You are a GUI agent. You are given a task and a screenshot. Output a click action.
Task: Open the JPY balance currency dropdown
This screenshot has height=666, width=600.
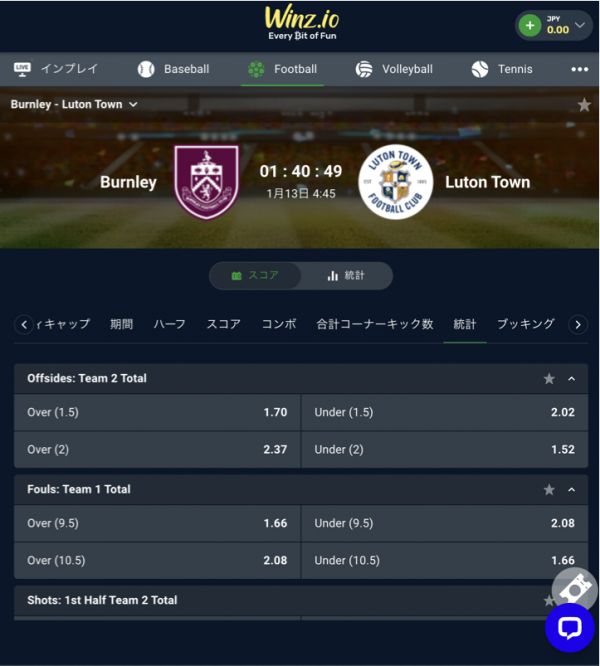(580, 25)
